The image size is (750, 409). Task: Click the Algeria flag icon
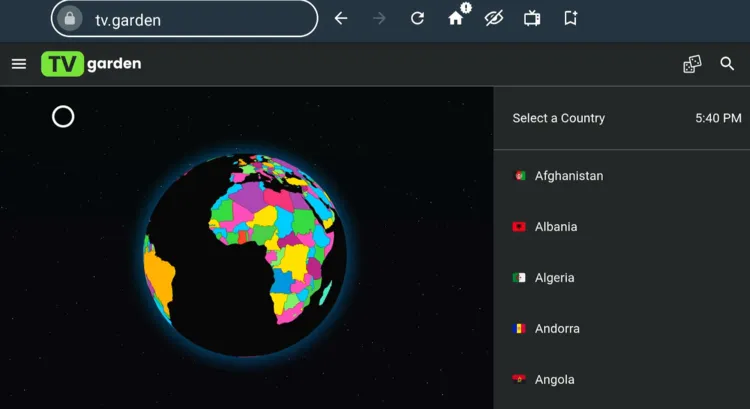(519, 278)
